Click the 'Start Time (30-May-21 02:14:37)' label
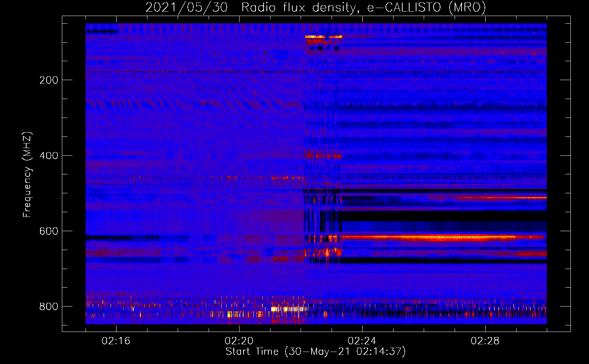This screenshot has height=364, width=589. pos(316,352)
